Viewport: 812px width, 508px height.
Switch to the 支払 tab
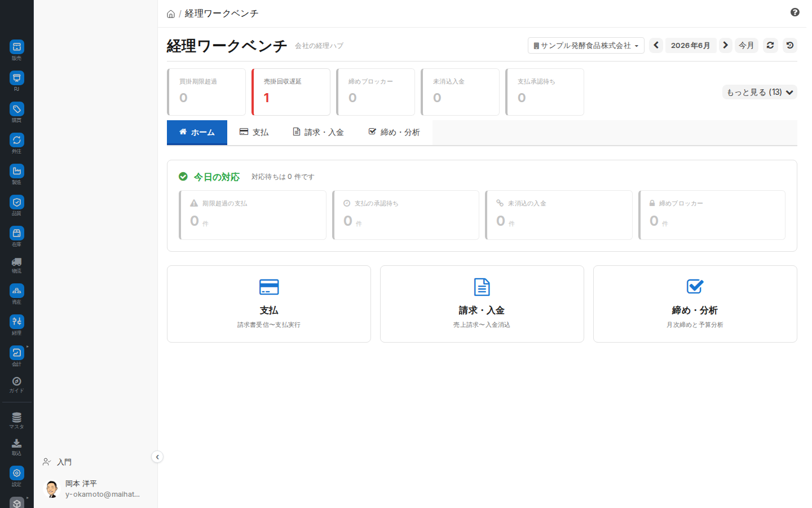(254, 132)
